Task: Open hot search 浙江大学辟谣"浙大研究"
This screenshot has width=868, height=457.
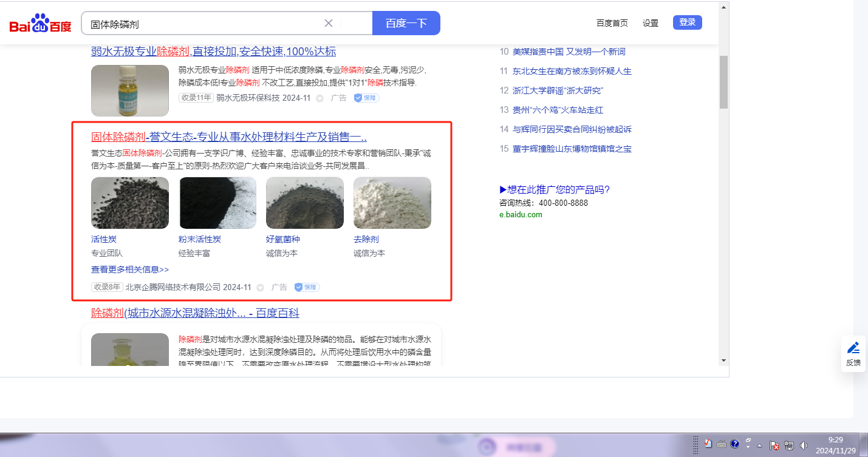Action: click(x=558, y=90)
